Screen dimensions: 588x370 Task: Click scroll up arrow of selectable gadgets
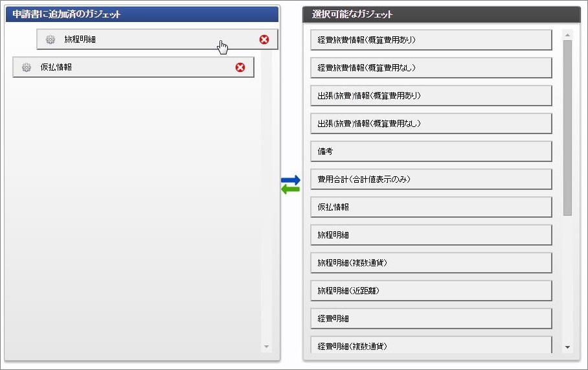pyautogui.click(x=567, y=35)
